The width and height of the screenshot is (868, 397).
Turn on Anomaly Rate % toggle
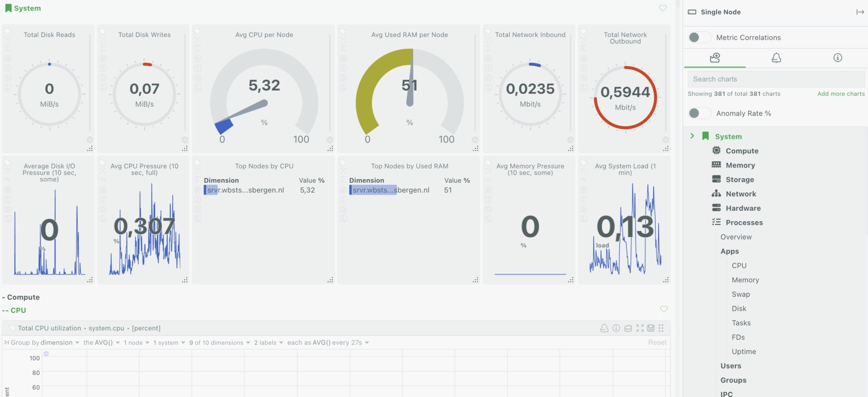(699, 113)
